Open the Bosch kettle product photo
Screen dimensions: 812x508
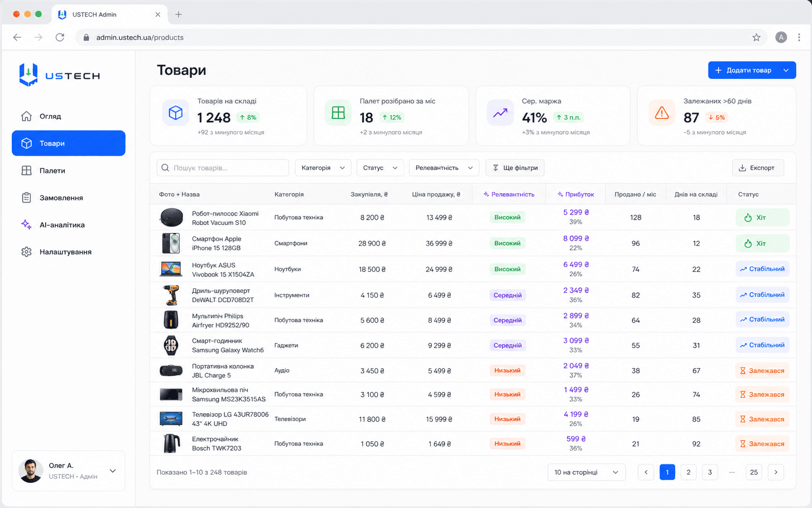point(171,443)
